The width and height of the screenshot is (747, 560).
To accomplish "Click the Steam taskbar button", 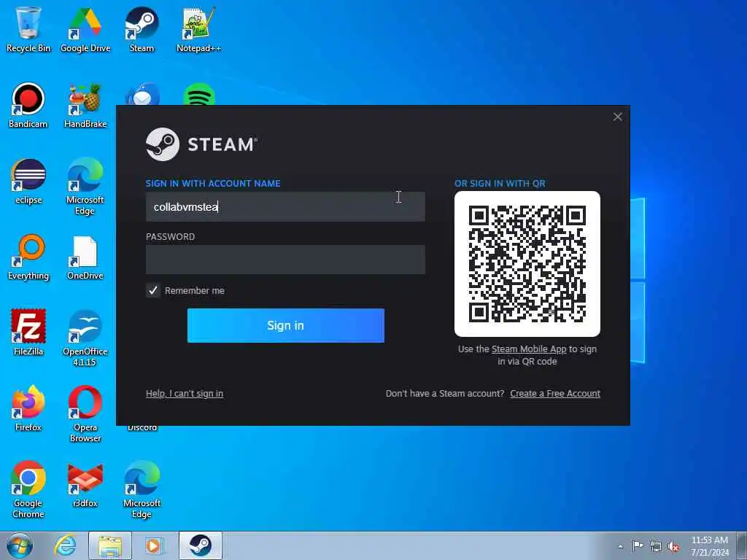I will pos(200,545).
